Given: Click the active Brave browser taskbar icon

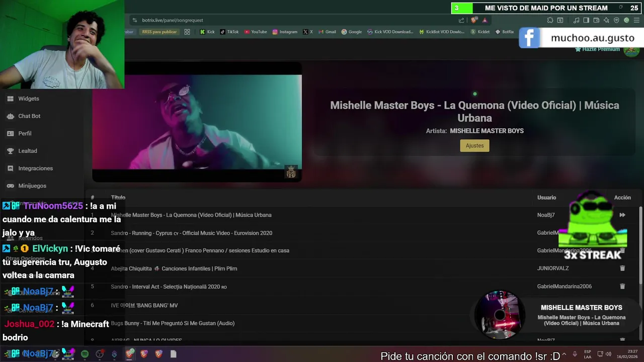Looking at the screenshot, I should tap(129, 354).
